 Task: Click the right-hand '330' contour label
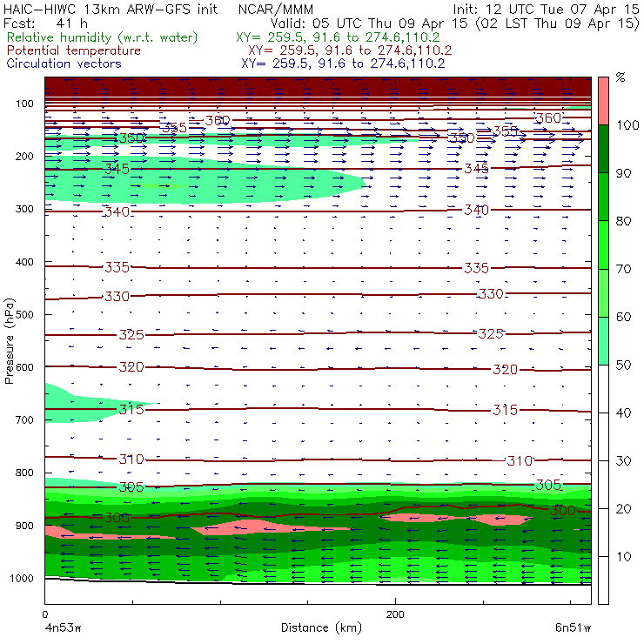pos(491,294)
